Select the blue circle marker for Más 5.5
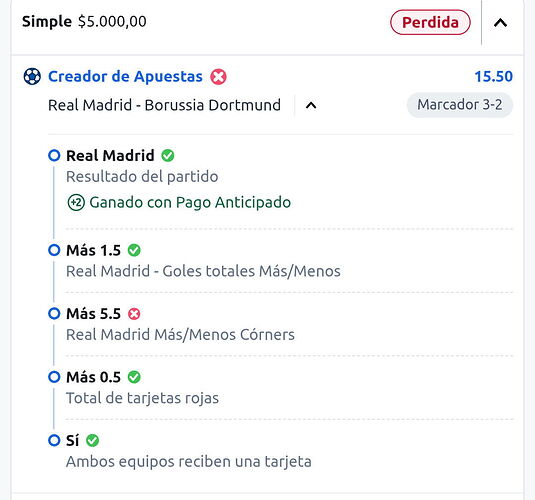535x500 pixels. 54,313
